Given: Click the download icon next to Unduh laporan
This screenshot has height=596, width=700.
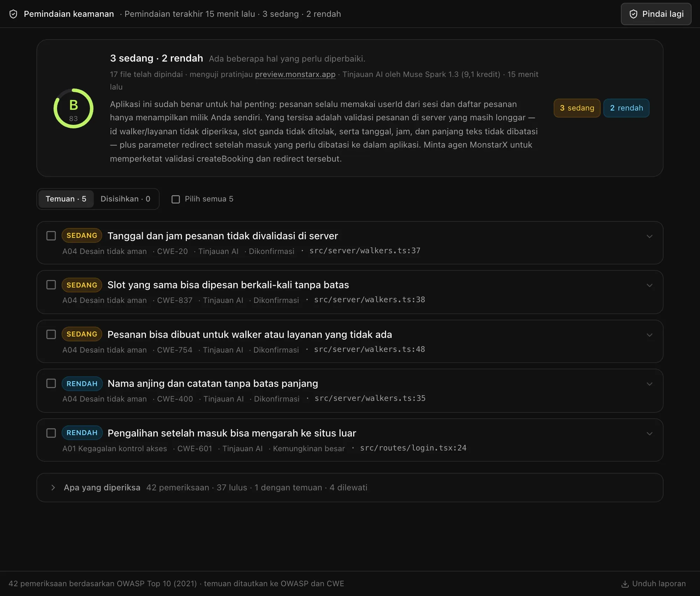Looking at the screenshot, I should (625, 584).
